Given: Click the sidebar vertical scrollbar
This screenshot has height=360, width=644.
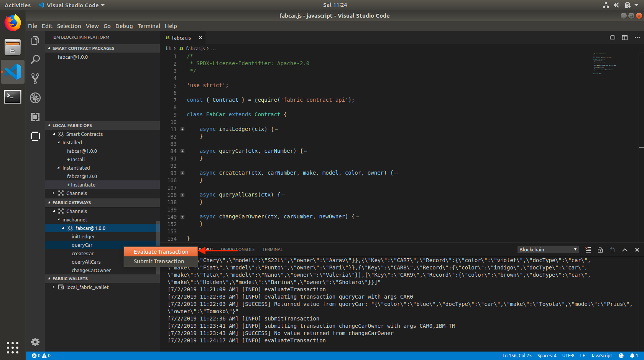Looking at the screenshot, I should (158, 247).
